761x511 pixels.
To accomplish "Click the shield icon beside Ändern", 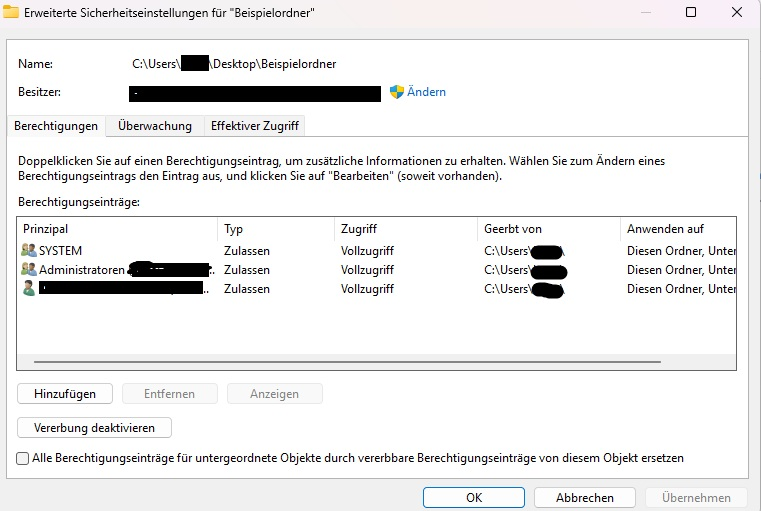I will (x=397, y=92).
